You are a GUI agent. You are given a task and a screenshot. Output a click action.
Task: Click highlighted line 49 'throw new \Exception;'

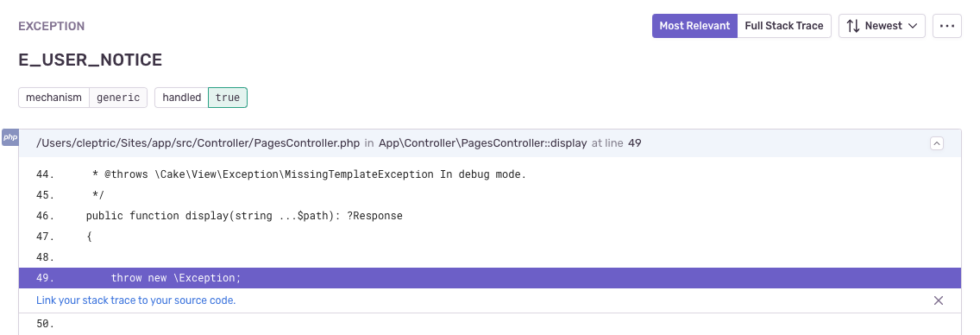490,278
